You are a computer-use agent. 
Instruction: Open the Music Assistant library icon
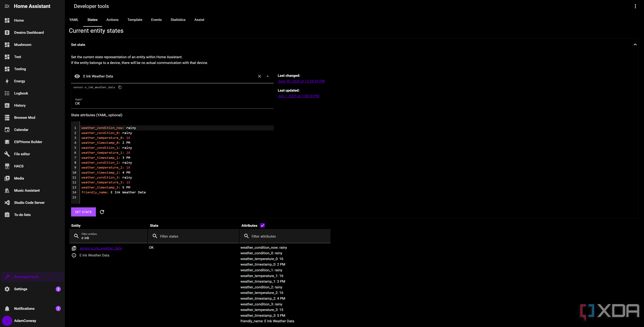(7, 190)
